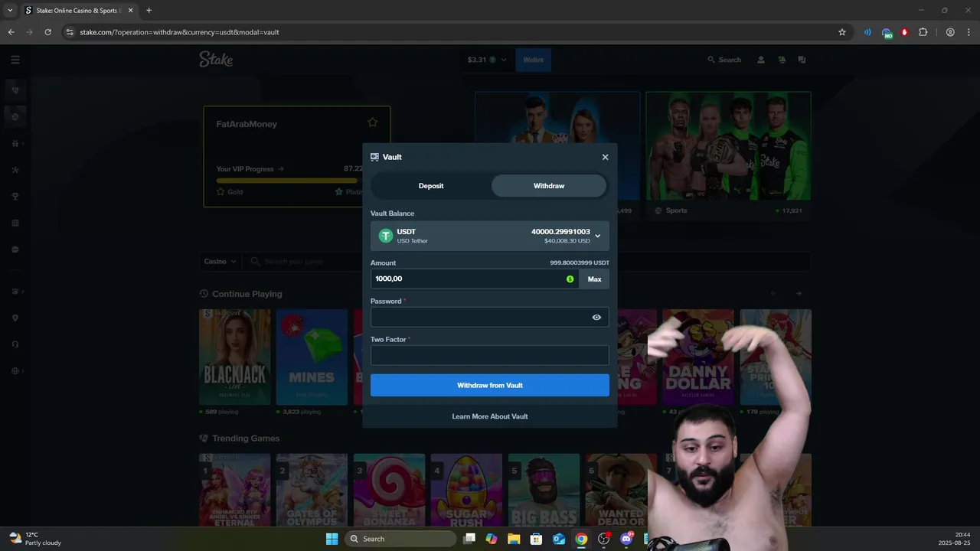The image size is (980, 551).
Task: Open the Chrome three-dot menu
Action: click(x=968, y=32)
